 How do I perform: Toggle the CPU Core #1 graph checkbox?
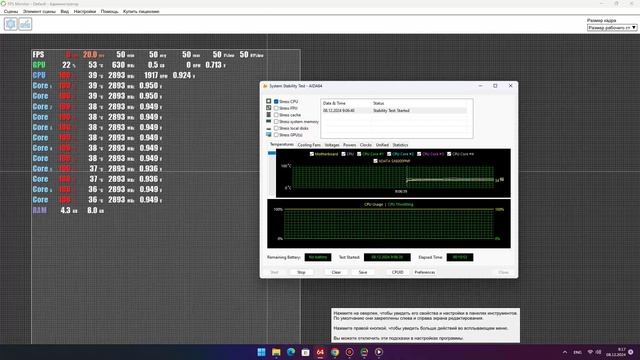pyautogui.click(x=359, y=154)
